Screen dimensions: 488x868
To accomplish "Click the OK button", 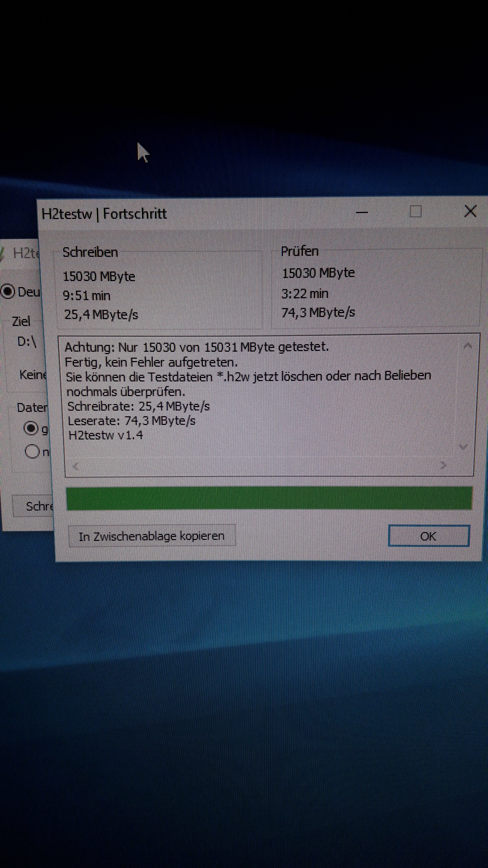I will click(x=428, y=536).
